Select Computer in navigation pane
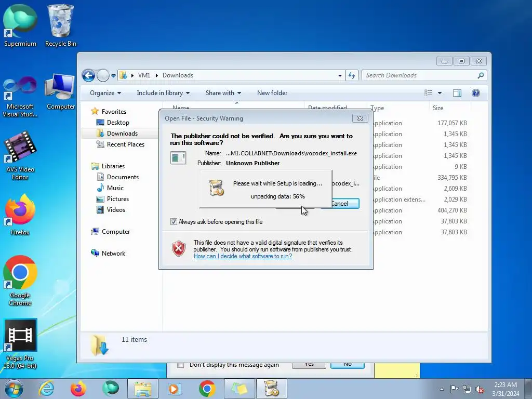The height and width of the screenshot is (399, 532). click(x=116, y=231)
